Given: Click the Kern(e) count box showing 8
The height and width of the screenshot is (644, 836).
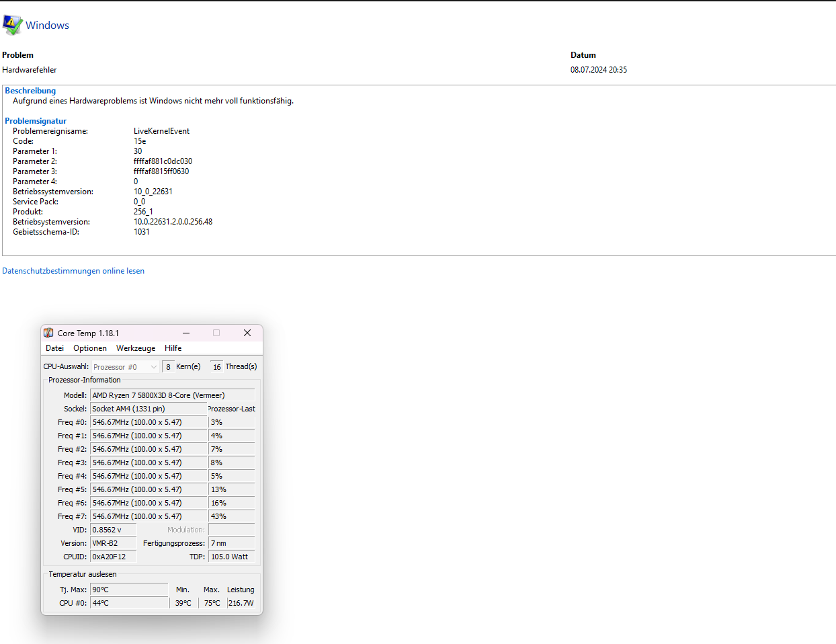Looking at the screenshot, I should coord(168,367).
